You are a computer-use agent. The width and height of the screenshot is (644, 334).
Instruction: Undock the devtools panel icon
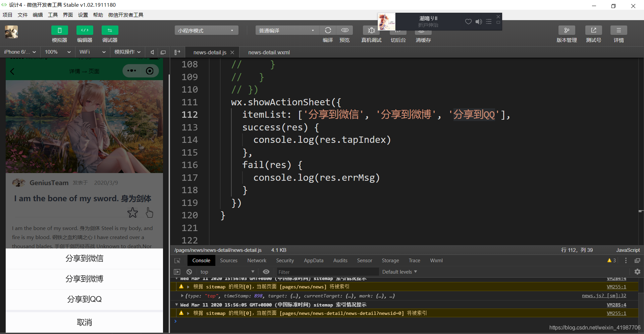pos(637,261)
